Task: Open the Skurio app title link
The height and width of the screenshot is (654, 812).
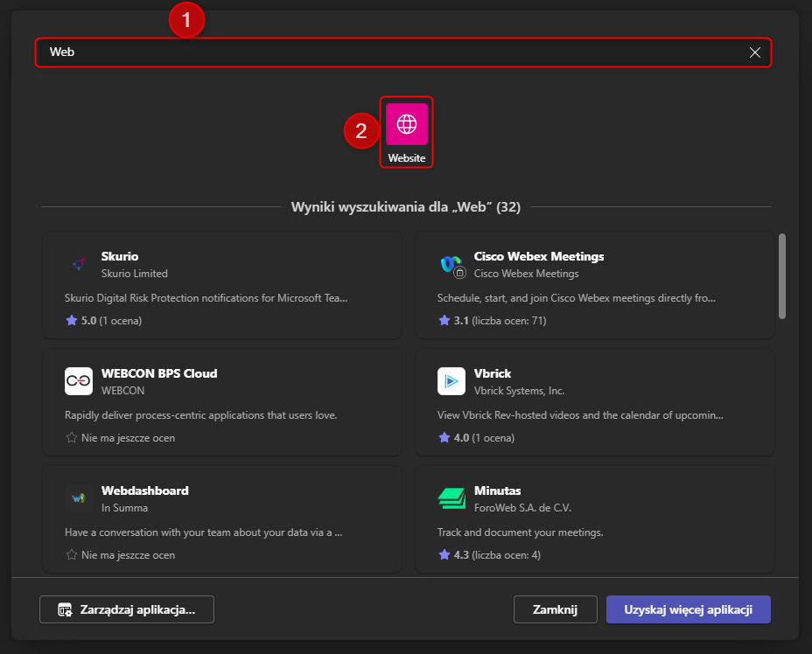Action: [x=120, y=256]
